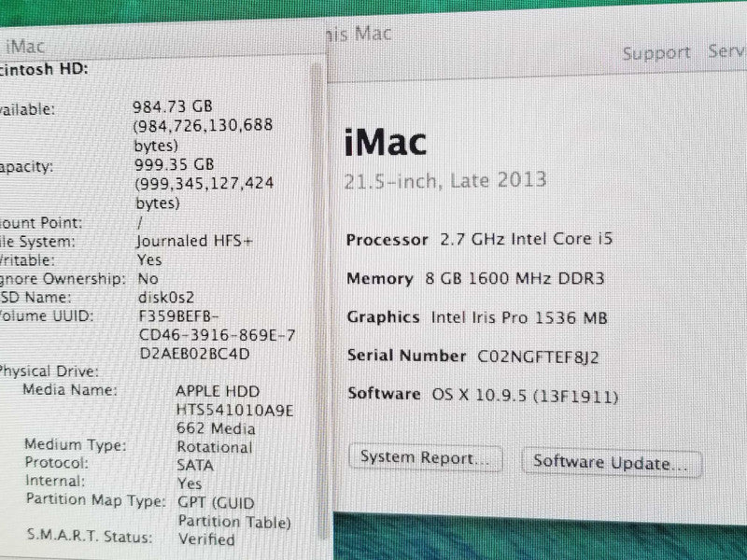The height and width of the screenshot is (560, 747).
Task: Click the Ignore Ownership value No
Action: coord(148,278)
